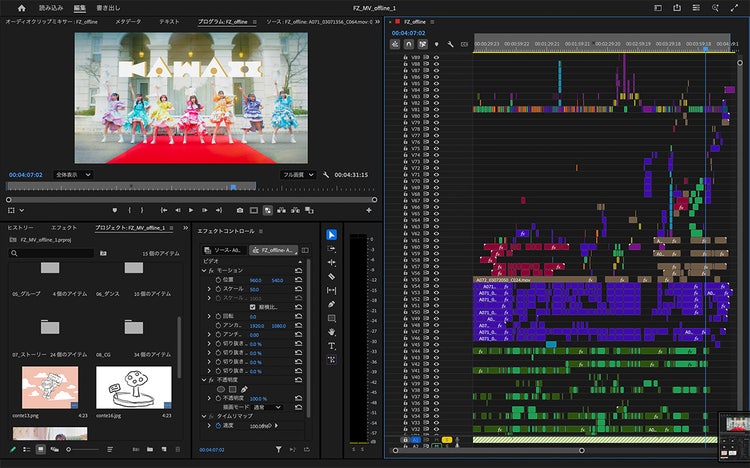Select the Pen tool

tap(332, 304)
